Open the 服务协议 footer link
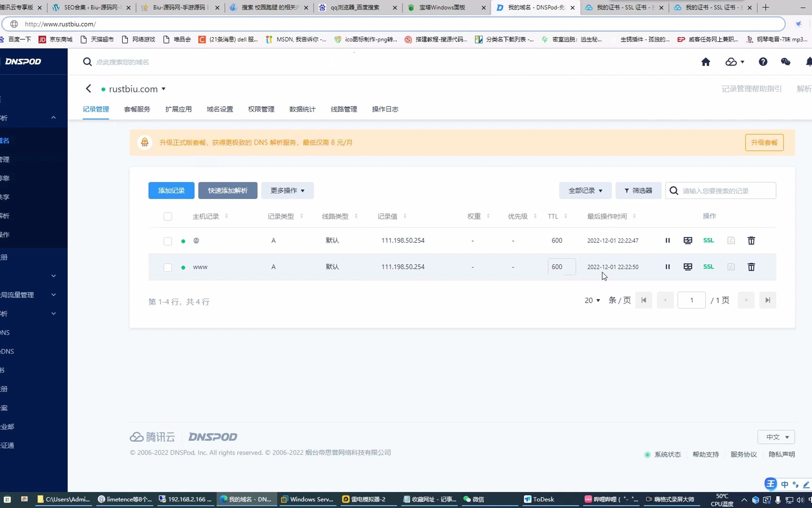Screen dimensions: 812x508 744,455
